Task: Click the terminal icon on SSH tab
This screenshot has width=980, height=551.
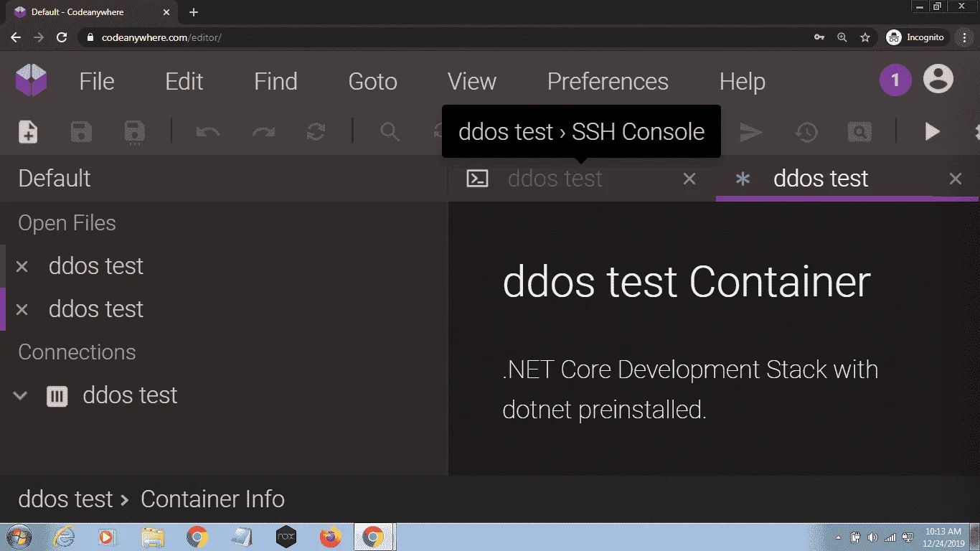Action: pos(477,179)
